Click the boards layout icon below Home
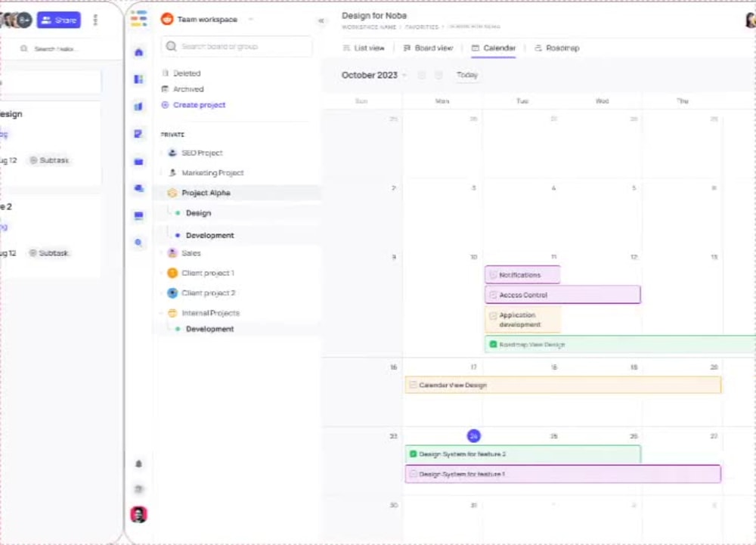 click(x=139, y=79)
